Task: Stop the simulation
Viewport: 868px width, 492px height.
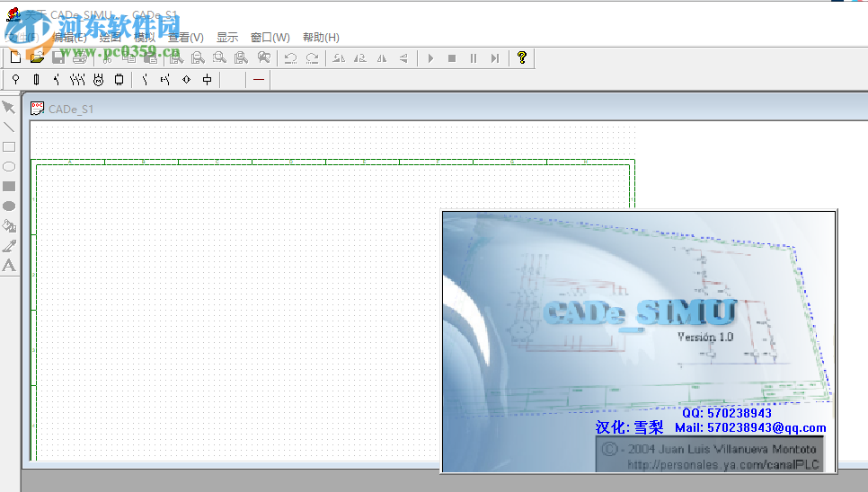Action: point(452,58)
